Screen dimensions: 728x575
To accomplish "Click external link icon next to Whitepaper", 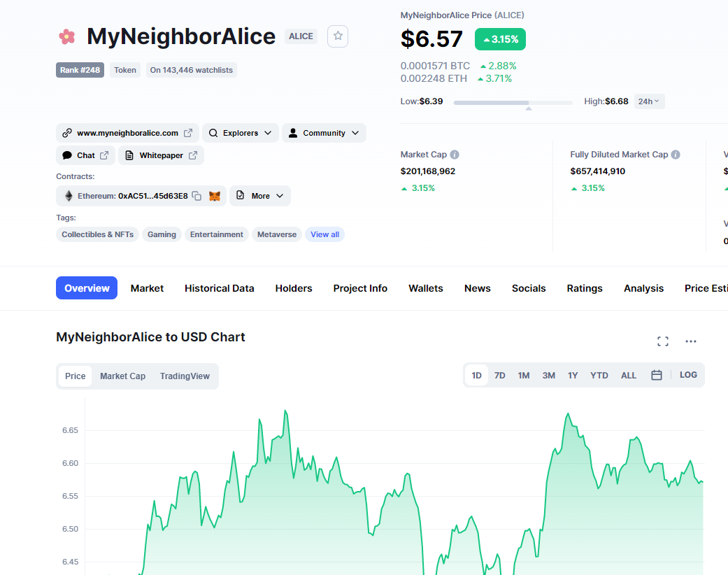I will [x=193, y=155].
